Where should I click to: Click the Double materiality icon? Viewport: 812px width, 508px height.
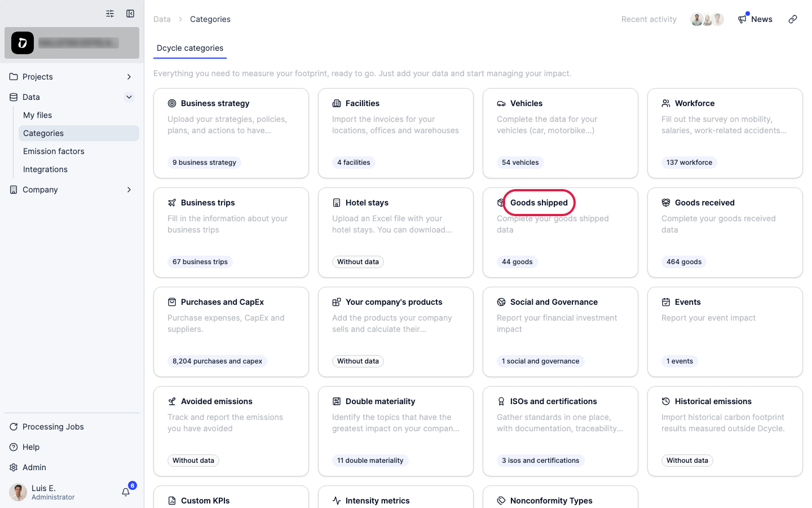pos(337,401)
